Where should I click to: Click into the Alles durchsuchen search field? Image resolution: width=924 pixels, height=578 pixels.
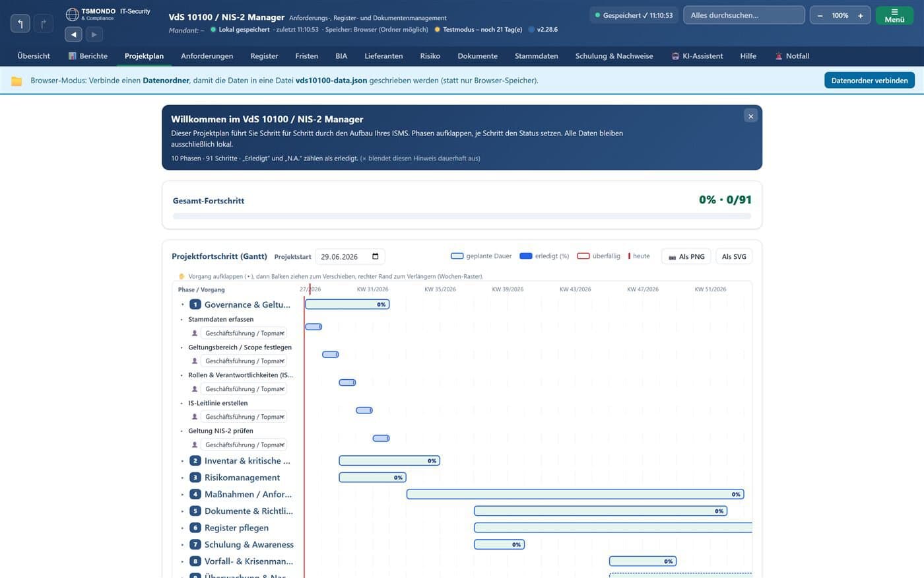pyautogui.click(x=744, y=15)
